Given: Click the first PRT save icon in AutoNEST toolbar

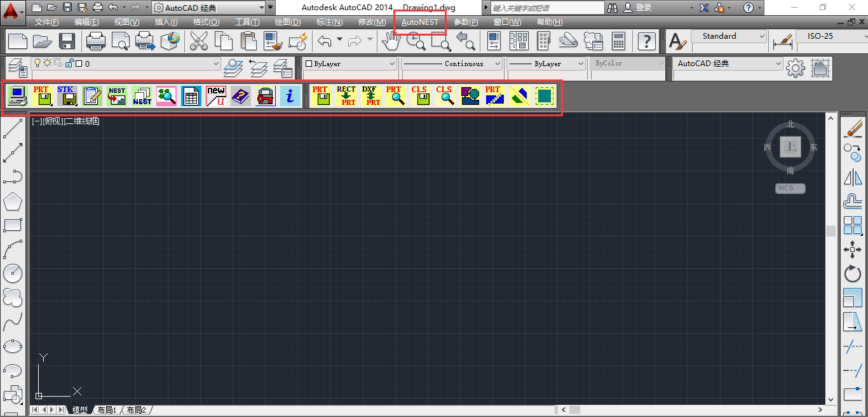Looking at the screenshot, I should (x=42, y=96).
